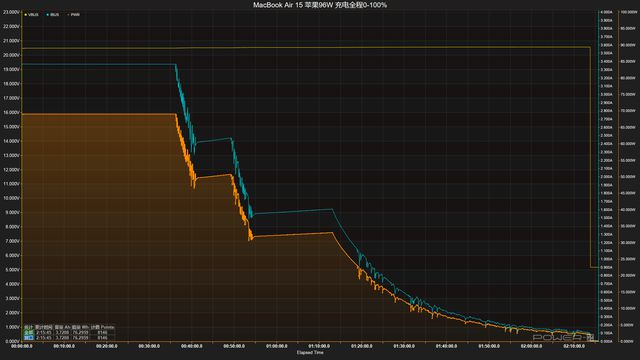The width and height of the screenshot is (640, 360).
Task: Click the chart title MacBook Air 15
Action: point(320,5)
